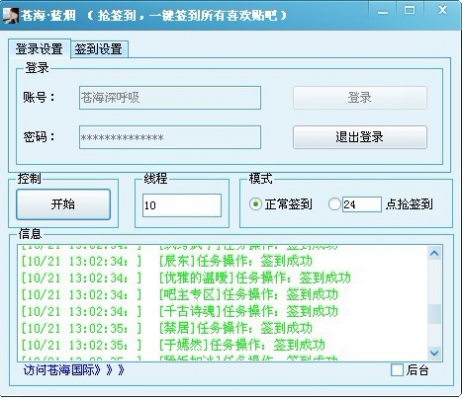Image resolution: width=462 pixels, height=400 pixels.
Task: Open the 登录设置 tab
Action: (39, 49)
